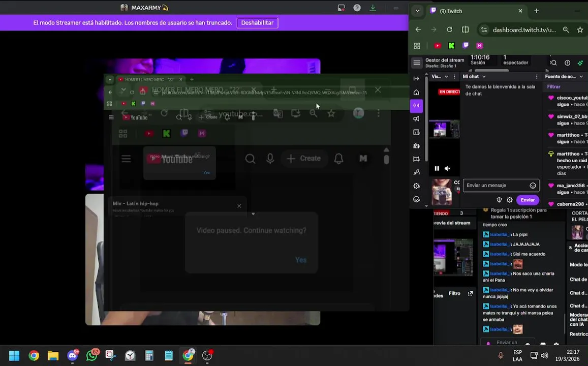Image resolution: width=588 pixels, height=366 pixels.
Task: Open the emoji picker in chat message box
Action: pos(533,186)
